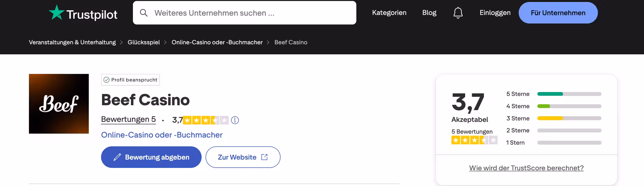Open the Beef Casino logo thumbnail
Viewport: 644px width, 186px height.
tap(59, 104)
